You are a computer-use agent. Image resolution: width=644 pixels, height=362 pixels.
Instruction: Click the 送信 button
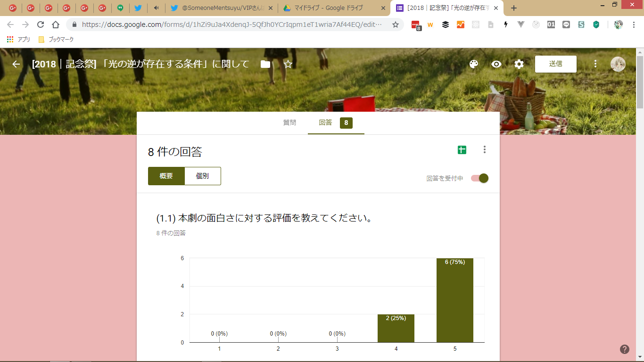tap(555, 64)
